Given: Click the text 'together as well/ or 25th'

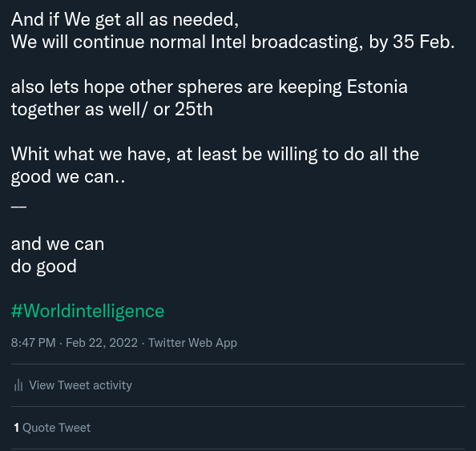Looking at the screenshot, I should point(111,109).
